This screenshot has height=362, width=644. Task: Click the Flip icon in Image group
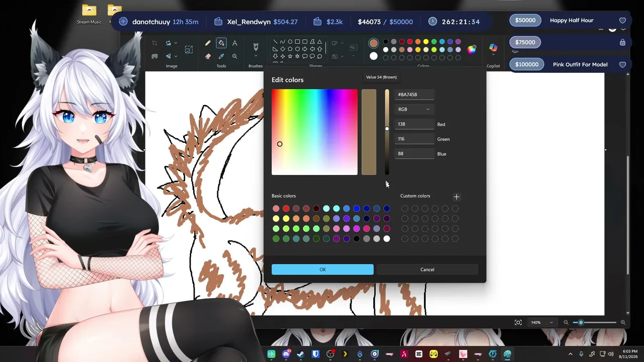168,56
